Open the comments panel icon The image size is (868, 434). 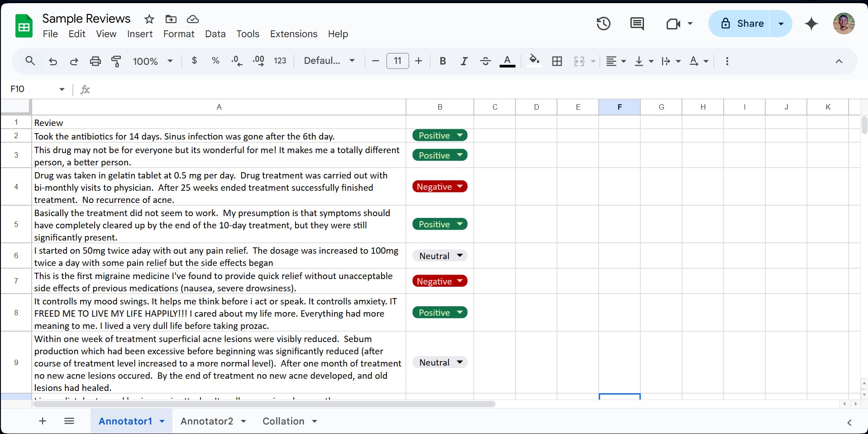(637, 24)
